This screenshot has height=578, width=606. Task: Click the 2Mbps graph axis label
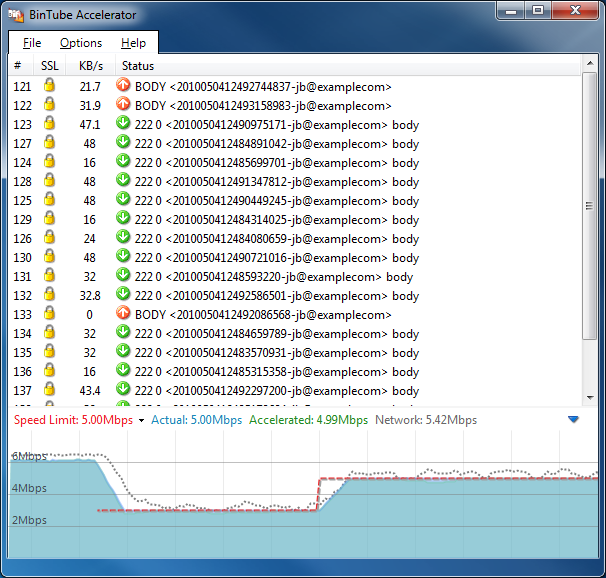pyautogui.click(x=29, y=520)
